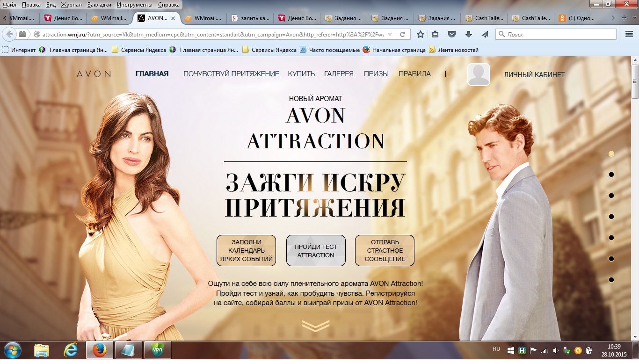Open the Файл menu

click(x=9, y=4)
